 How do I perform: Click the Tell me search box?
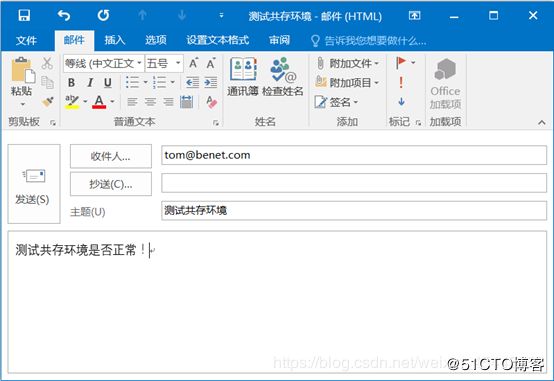[369, 41]
